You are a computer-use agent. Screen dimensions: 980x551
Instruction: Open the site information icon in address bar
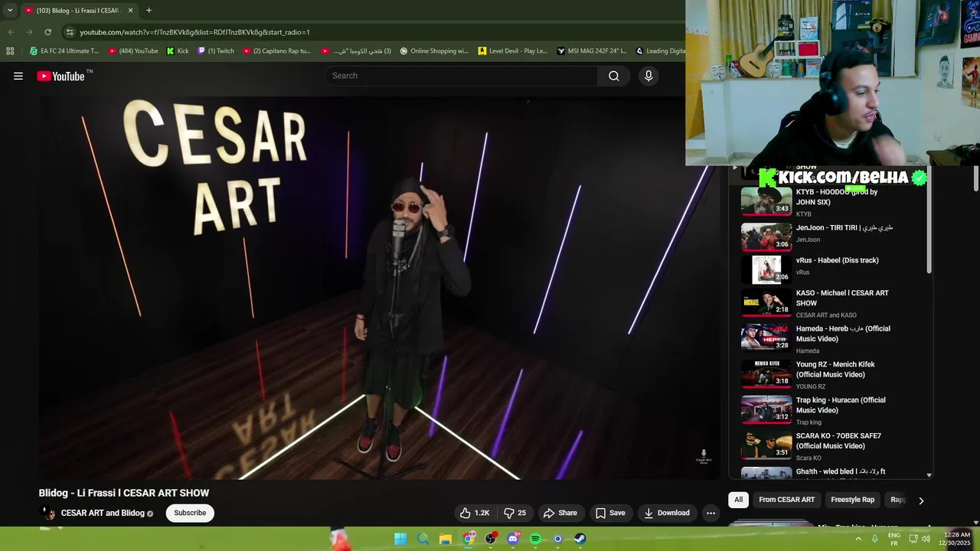click(70, 32)
